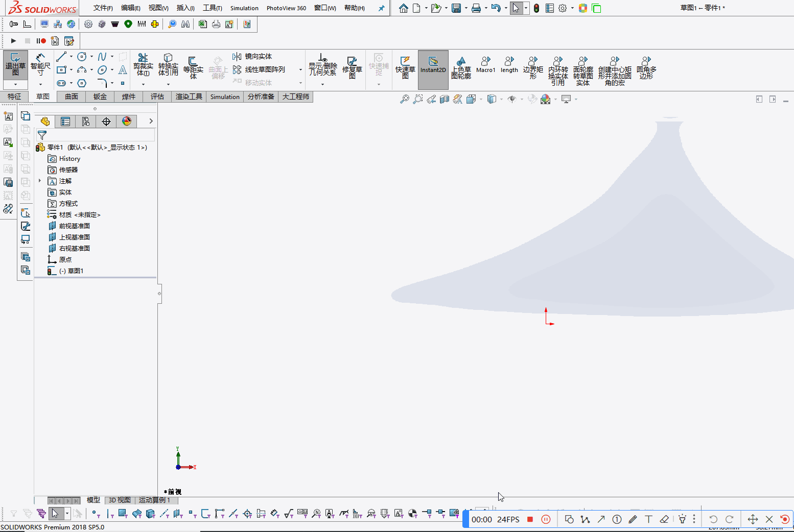Open the appearance color wheel tab in manager
The height and width of the screenshot is (532, 794).
point(127,121)
